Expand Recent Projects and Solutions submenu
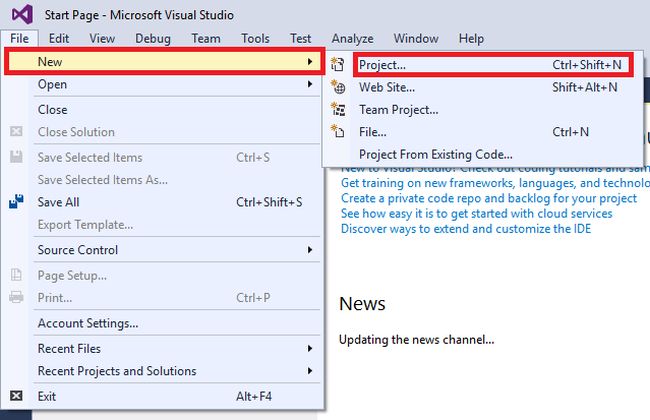Screen dimensions: 650x420 (310, 371)
